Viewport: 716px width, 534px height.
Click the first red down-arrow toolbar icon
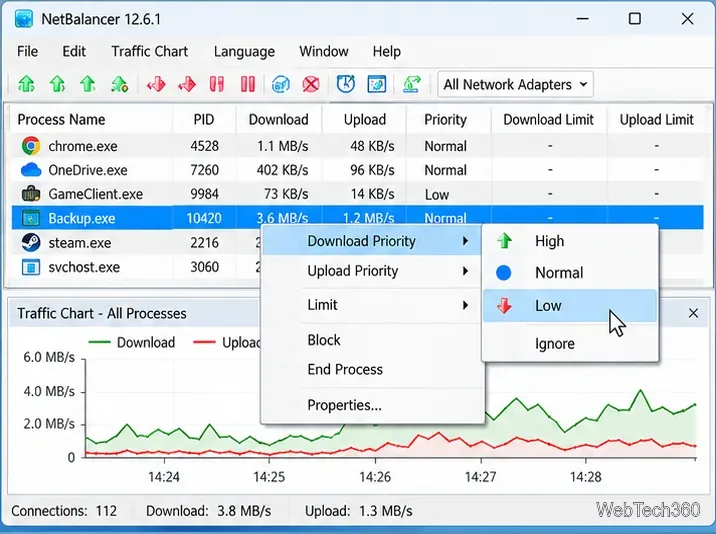click(x=156, y=85)
